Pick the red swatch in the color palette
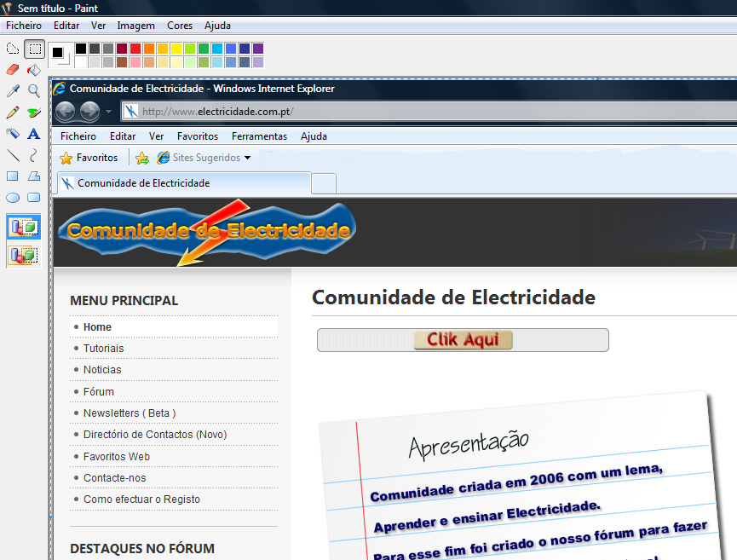 click(135, 49)
